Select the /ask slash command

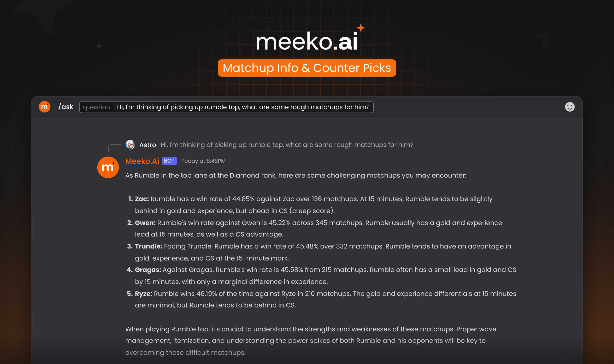tap(66, 107)
